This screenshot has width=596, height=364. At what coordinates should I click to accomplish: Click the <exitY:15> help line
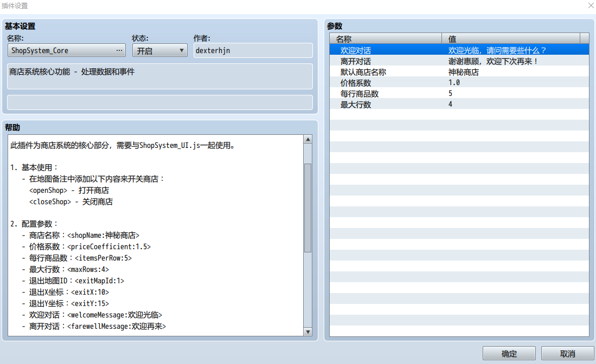pos(65,304)
